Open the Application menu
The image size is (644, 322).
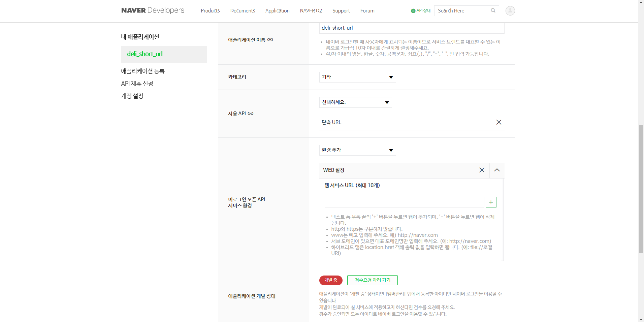(277, 11)
